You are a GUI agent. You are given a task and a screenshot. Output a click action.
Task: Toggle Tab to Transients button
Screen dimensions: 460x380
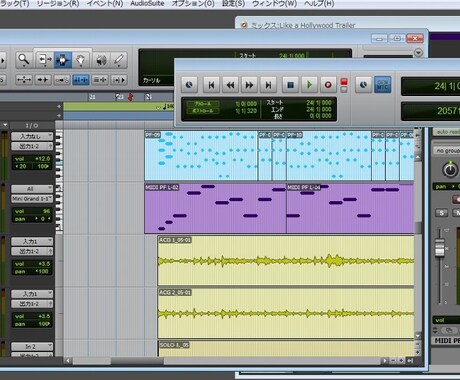tap(43, 80)
